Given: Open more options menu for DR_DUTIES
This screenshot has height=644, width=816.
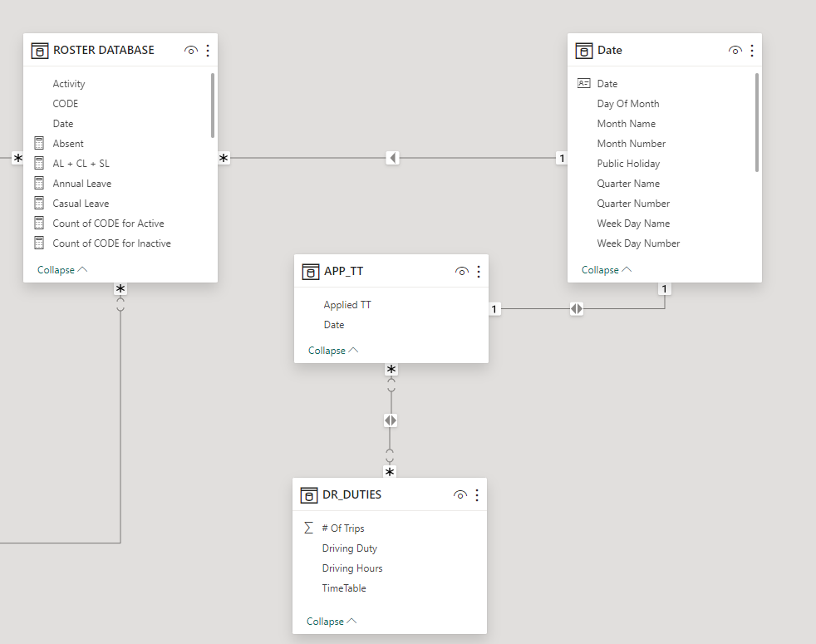Looking at the screenshot, I should click(x=477, y=494).
